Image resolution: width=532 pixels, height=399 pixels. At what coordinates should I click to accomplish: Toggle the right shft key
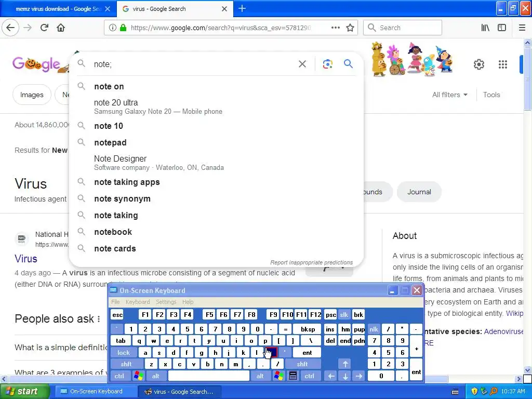pos(302,364)
